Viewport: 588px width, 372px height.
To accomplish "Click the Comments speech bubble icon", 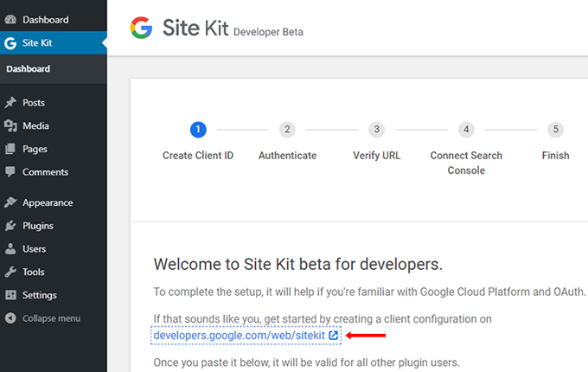I will pos(10,172).
